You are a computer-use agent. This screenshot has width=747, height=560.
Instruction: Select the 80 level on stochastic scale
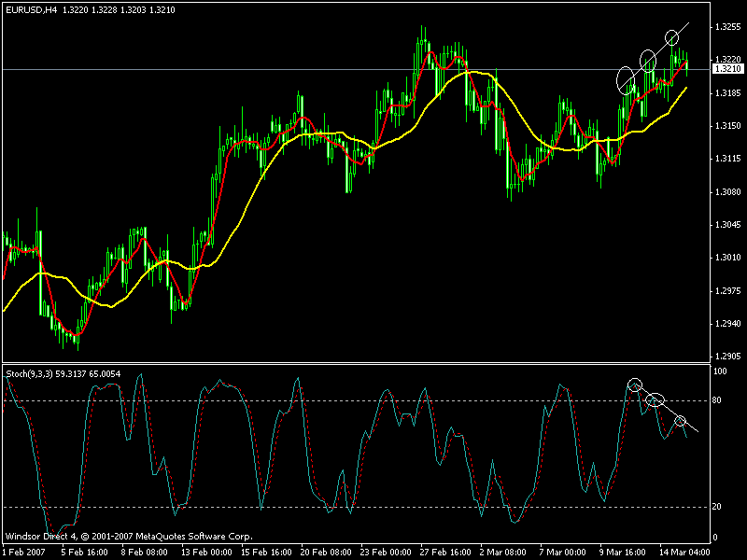(x=718, y=401)
